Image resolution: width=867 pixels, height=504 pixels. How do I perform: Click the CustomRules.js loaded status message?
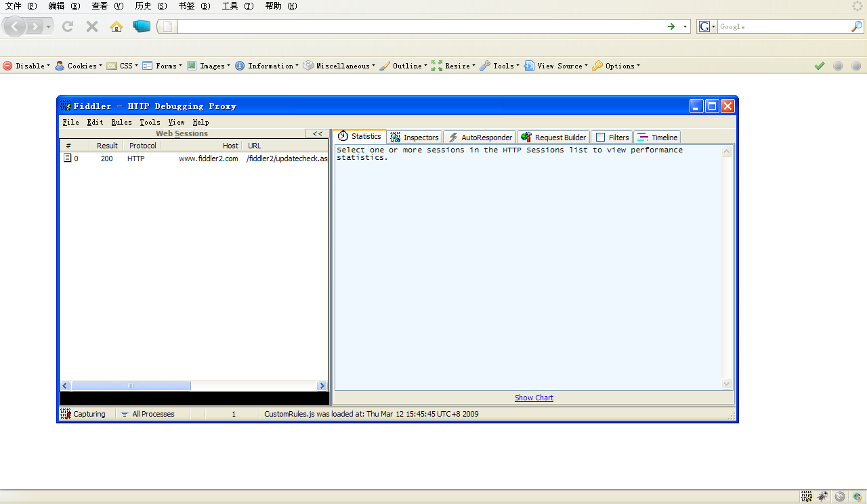371,414
